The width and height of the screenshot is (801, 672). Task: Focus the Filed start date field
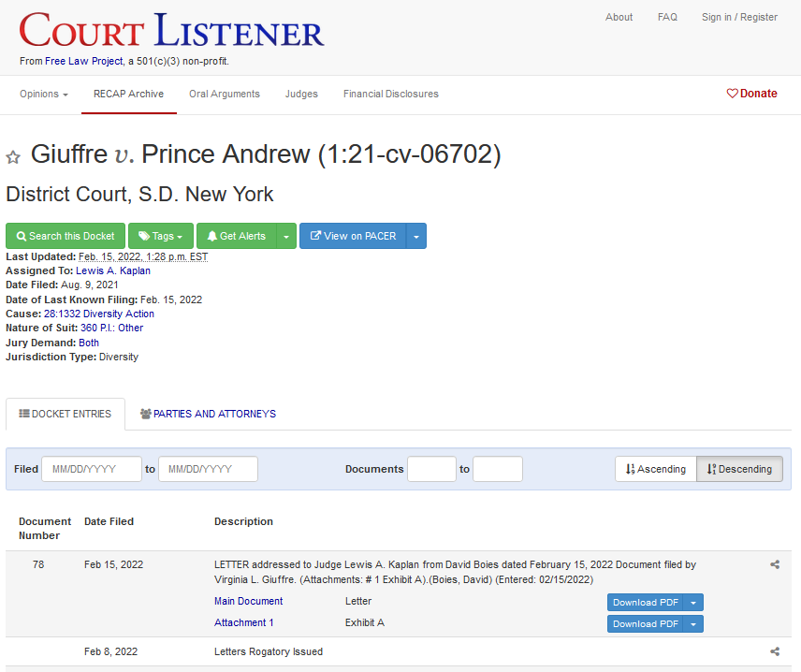click(92, 469)
